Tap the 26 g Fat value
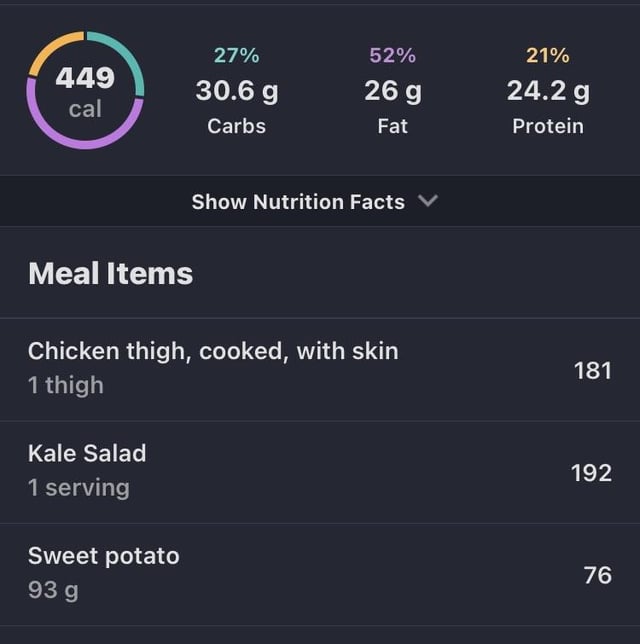Image resolution: width=640 pixels, height=644 pixels. pyautogui.click(x=393, y=91)
